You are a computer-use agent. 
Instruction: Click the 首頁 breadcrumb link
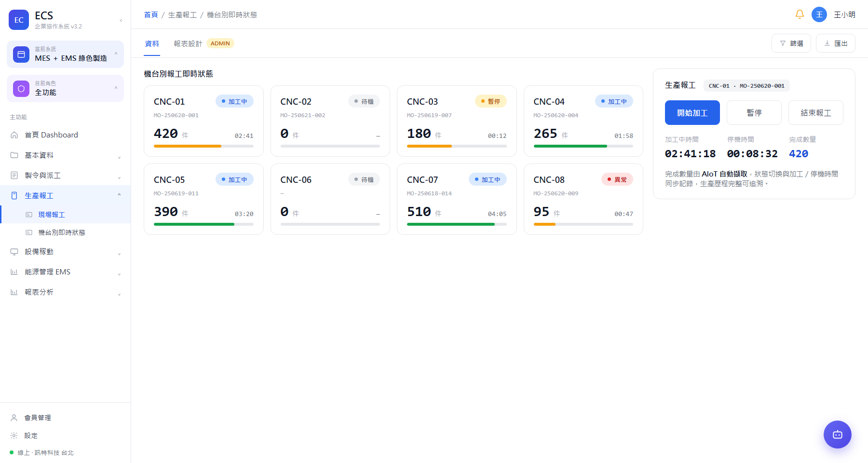tap(151, 15)
